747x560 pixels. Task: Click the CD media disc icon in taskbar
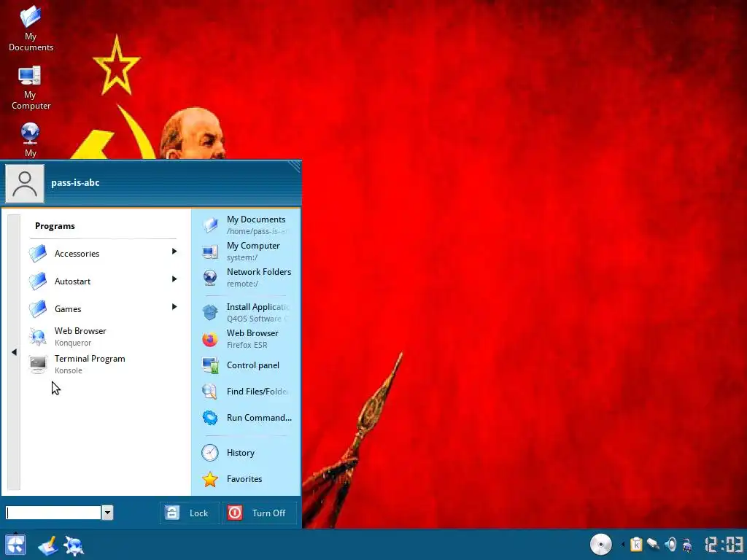pyautogui.click(x=601, y=544)
